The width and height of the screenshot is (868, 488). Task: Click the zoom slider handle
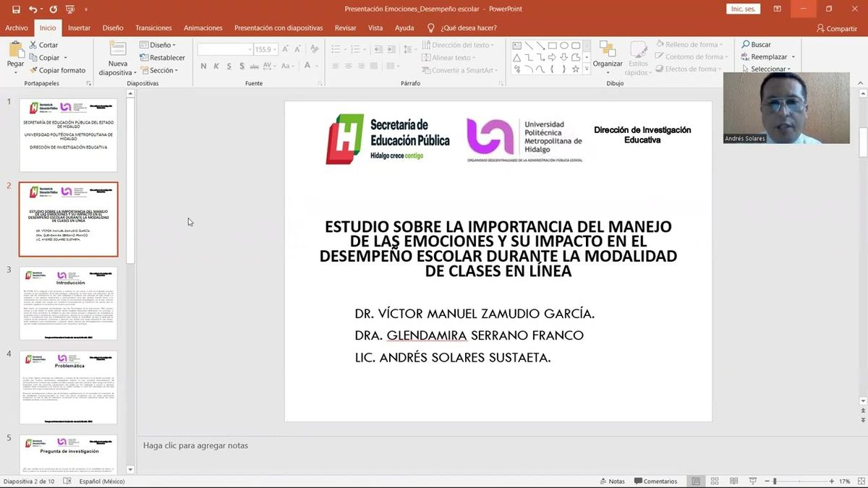pyautogui.click(x=775, y=481)
